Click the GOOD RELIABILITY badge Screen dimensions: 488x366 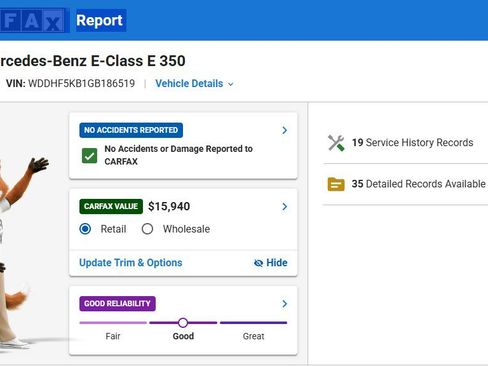(x=117, y=303)
